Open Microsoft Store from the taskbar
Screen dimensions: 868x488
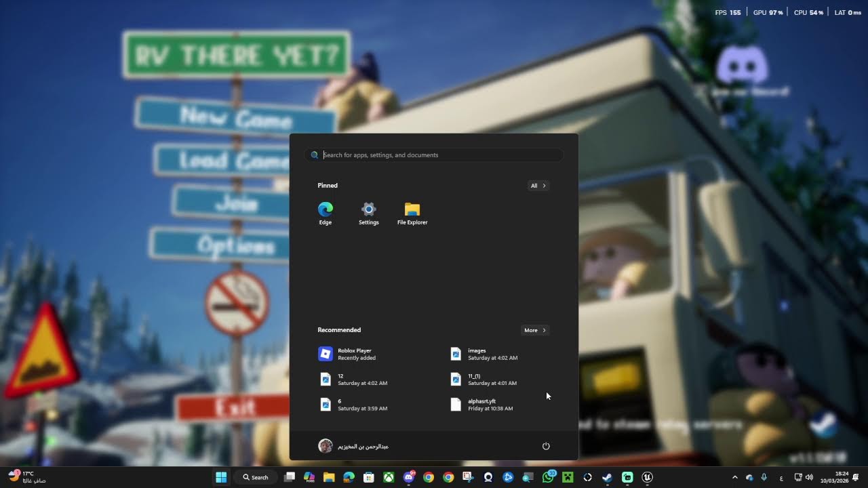pos(369,477)
